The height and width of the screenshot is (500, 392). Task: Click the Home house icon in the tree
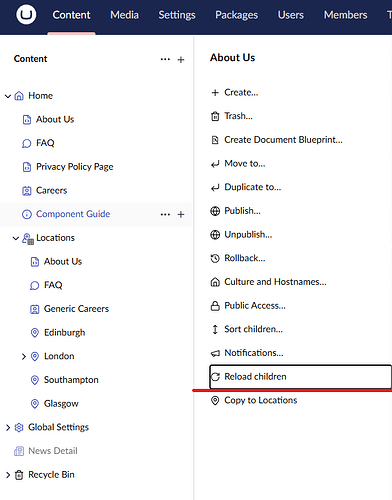(x=19, y=96)
